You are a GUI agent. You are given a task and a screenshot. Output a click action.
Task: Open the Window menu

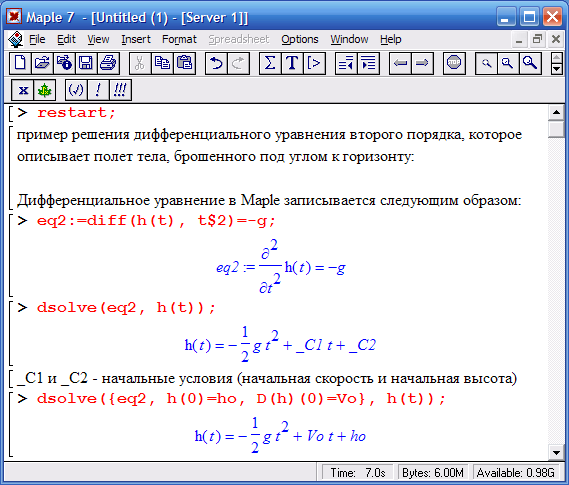349,39
